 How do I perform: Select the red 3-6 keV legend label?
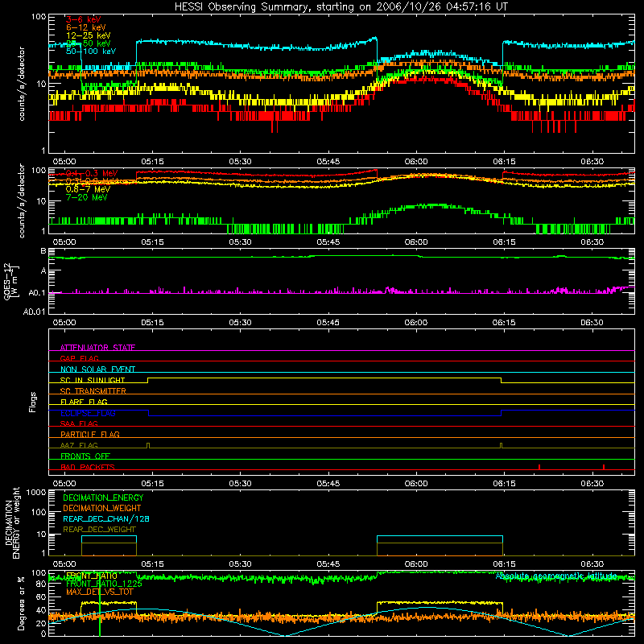coord(84,19)
